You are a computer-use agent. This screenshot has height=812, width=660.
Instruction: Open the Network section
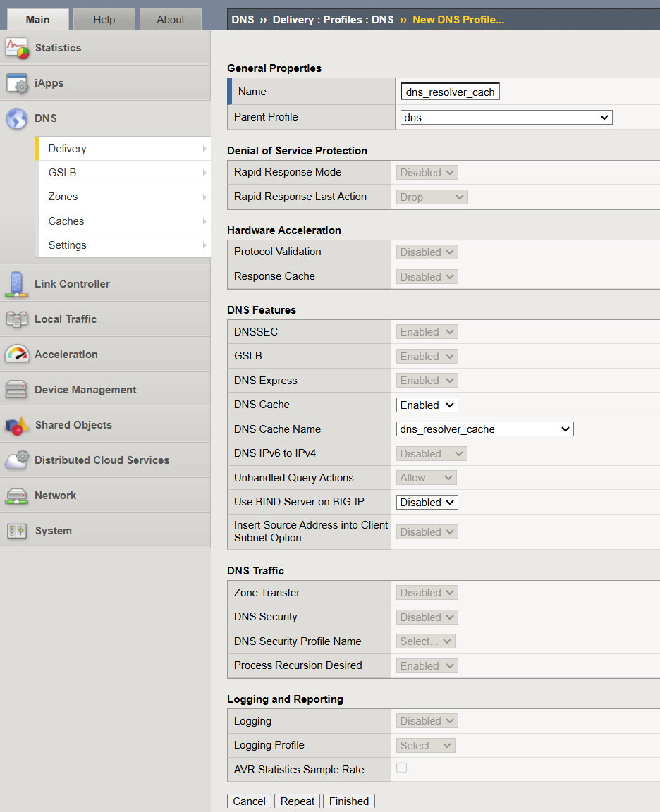pos(57,495)
